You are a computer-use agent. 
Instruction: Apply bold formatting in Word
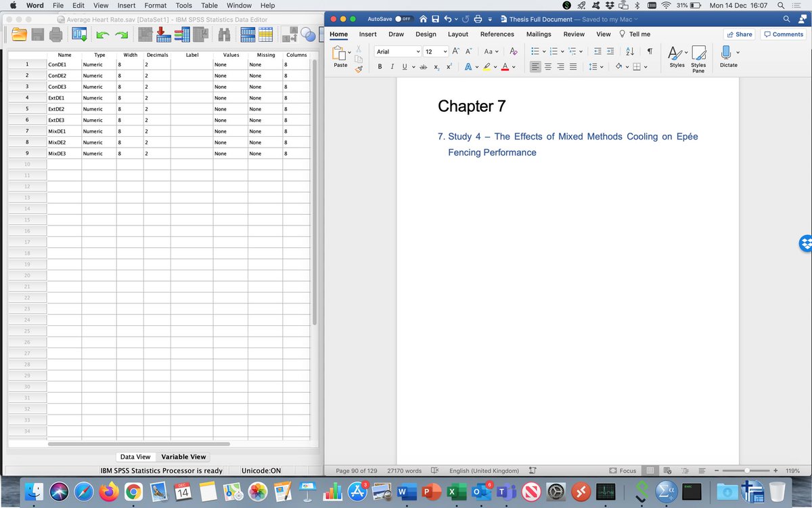click(x=380, y=66)
